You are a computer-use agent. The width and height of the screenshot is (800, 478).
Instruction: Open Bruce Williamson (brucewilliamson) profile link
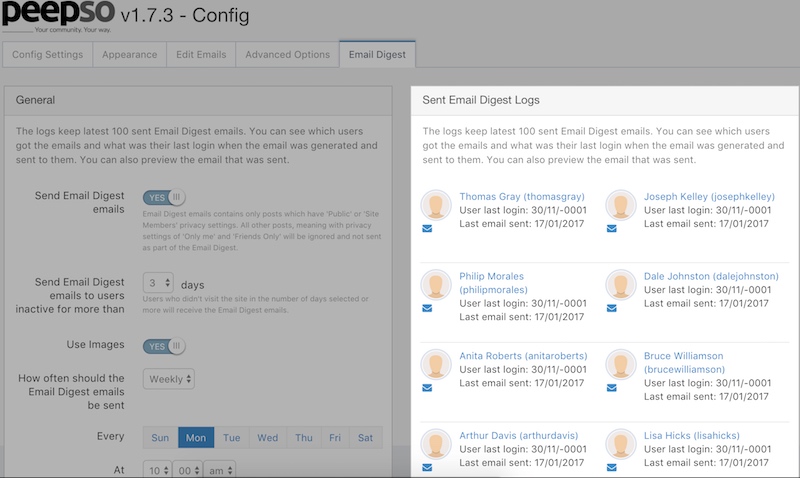click(684, 362)
